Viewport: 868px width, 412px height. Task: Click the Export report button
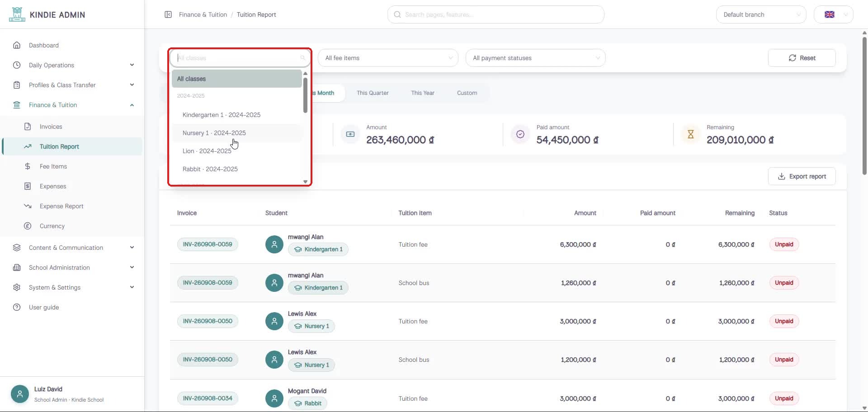coord(802,176)
